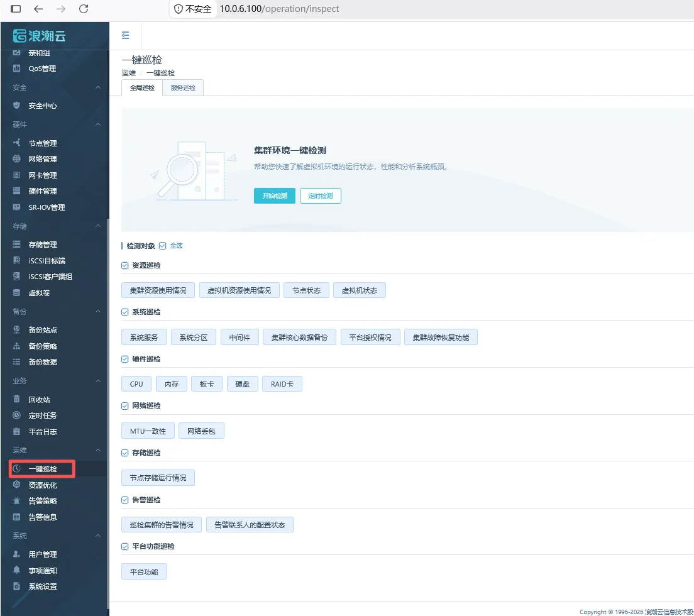The width and height of the screenshot is (694, 616).
Task: Select the 集群资源使用情况 item
Action: click(x=158, y=290)
